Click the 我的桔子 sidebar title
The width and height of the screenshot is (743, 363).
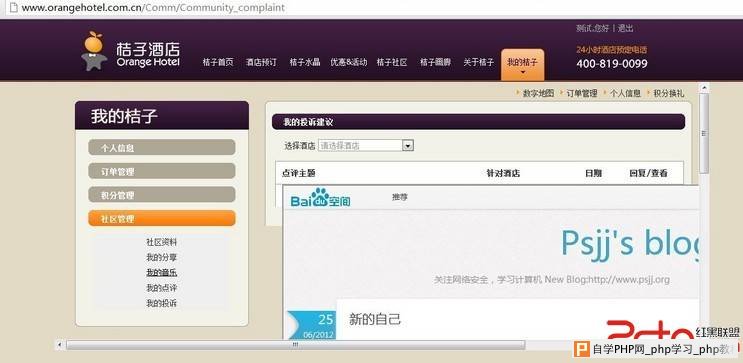coord(124,116)
